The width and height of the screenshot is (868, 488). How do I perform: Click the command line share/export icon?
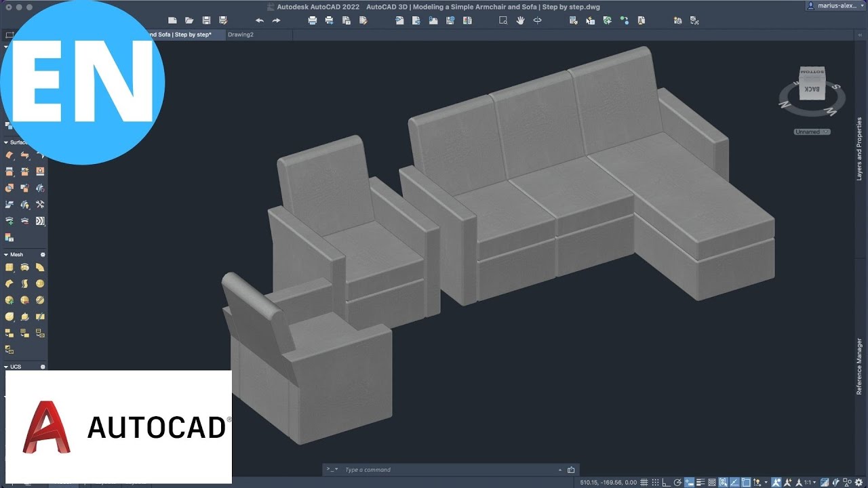(571, 470)
